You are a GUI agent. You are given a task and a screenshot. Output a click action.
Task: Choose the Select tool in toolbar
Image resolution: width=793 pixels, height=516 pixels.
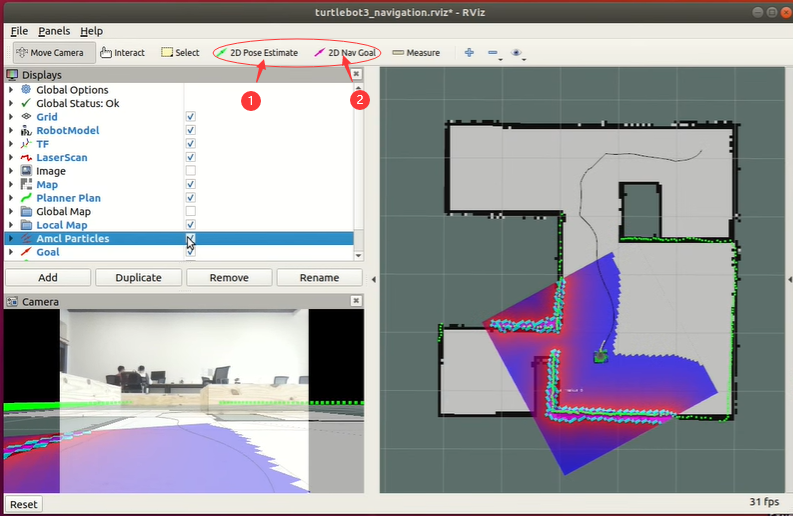tap(180, 53)
